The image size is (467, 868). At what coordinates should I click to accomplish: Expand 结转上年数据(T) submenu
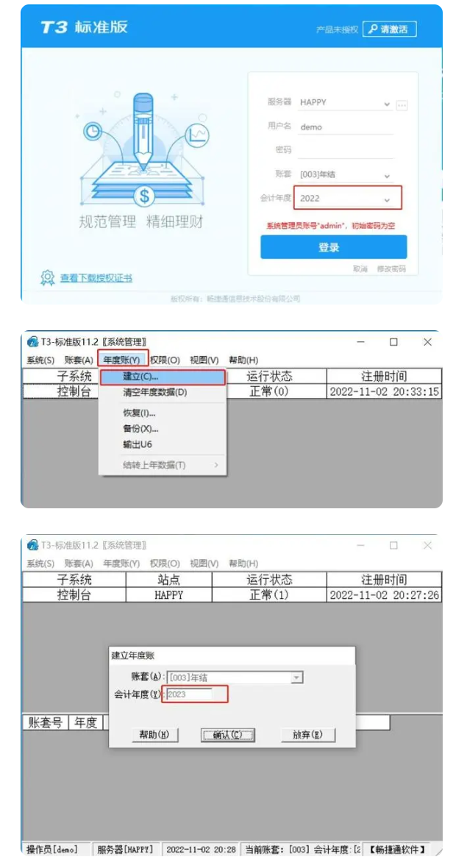coord(163,465)
